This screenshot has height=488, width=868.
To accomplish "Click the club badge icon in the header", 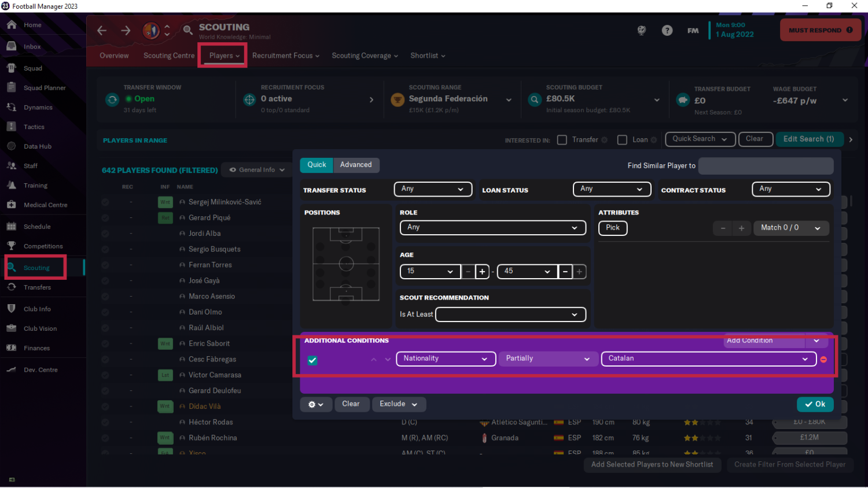I will (x=150, y=31).
